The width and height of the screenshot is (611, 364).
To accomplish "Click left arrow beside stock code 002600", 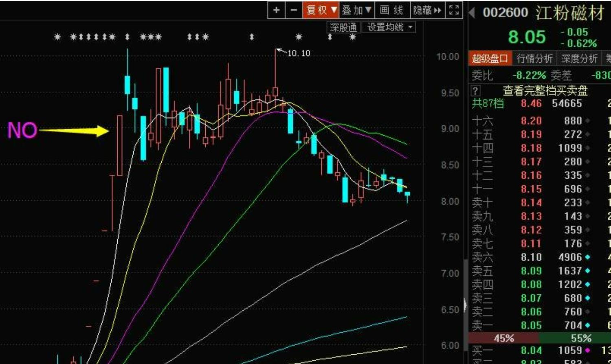I will tap(472, 13).
